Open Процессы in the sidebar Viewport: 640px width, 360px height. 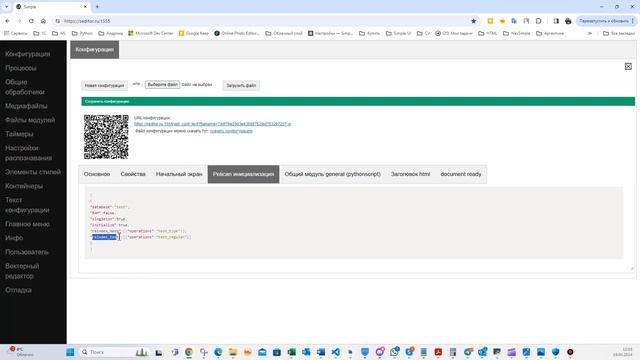coord(21,68)
